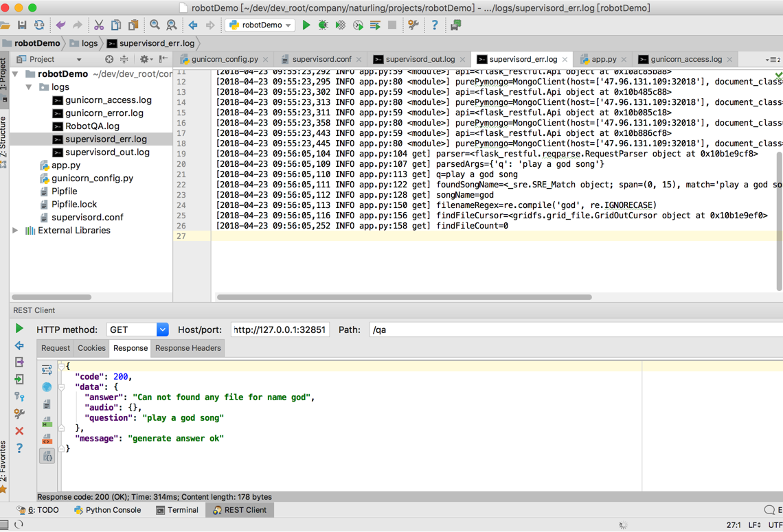The image size is (783, 532).
Task: Toggle View as JSON response format
Action: point(47,456)
